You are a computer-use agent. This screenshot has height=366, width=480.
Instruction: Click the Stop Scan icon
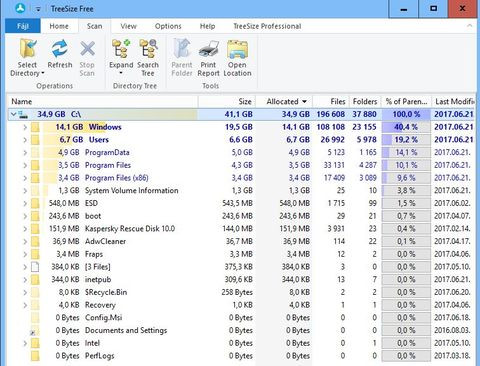click(x=87, y=49)
